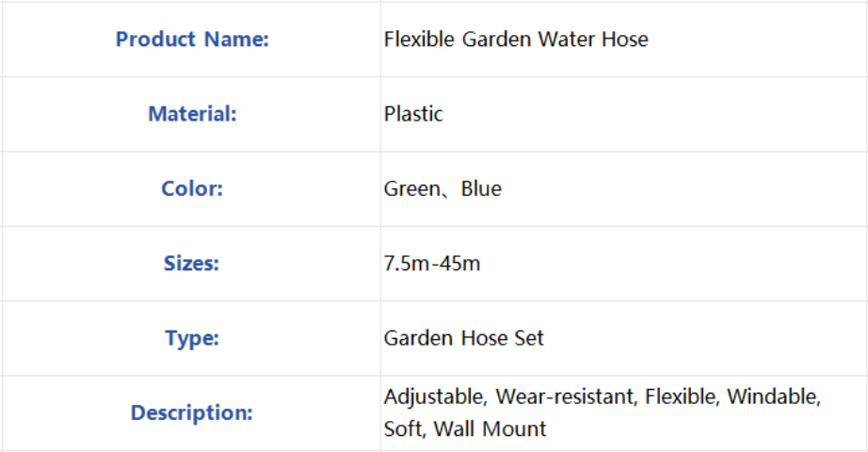Click the Color label cell
This screenshot has width=868, height=452.
tap(191, 189)
